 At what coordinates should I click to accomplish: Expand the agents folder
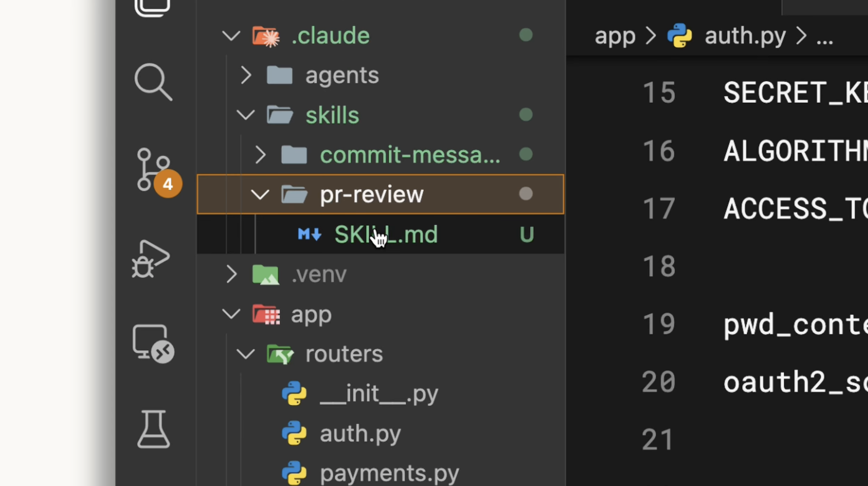pos(246,75)
